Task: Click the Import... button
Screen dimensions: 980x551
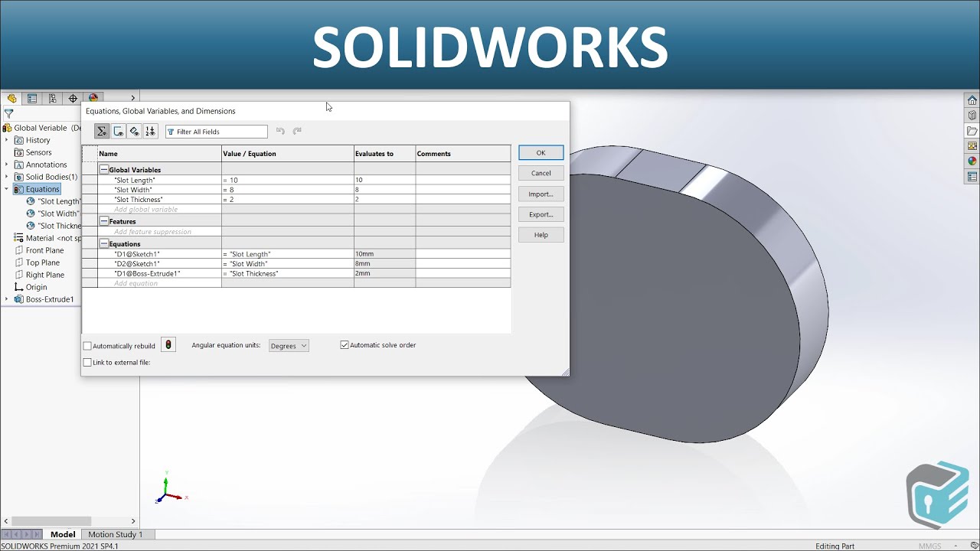Action: pos(541,194)
